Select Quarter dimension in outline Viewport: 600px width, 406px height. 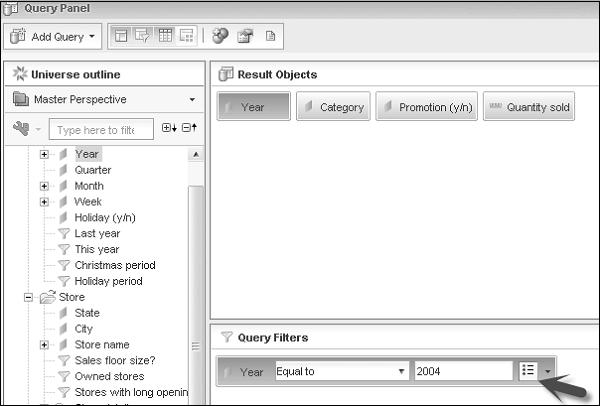tap(93, 170)
